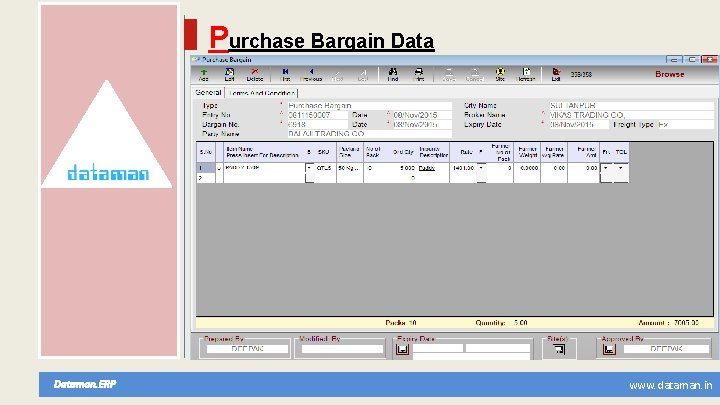Click the Further Weight cell 0.0000
Viewport: 720px width, 405px height.
527,168
